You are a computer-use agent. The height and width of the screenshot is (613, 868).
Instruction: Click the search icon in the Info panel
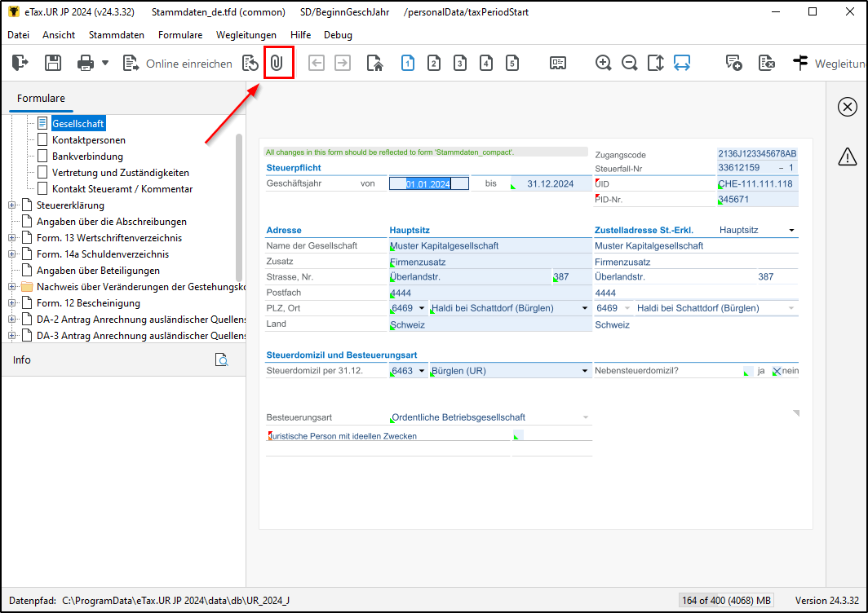click(221, 360)
